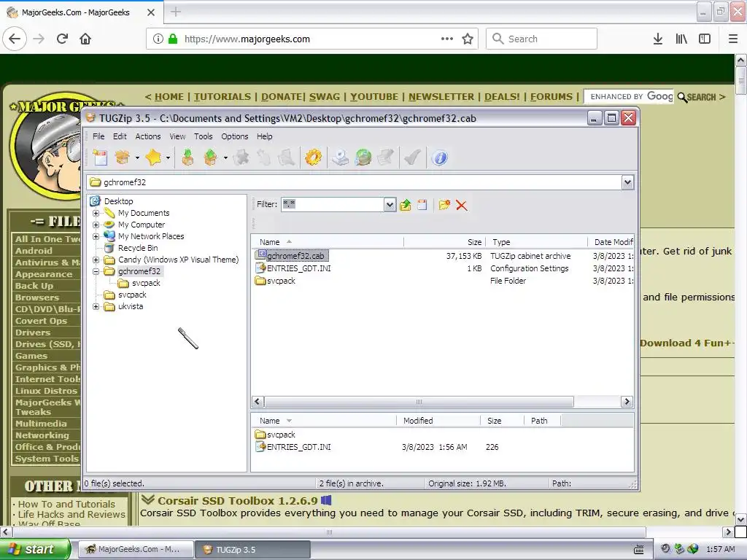Click the green globe toolbar icon
This screenshot has width=747, height=560.
[x=363, y=157]
